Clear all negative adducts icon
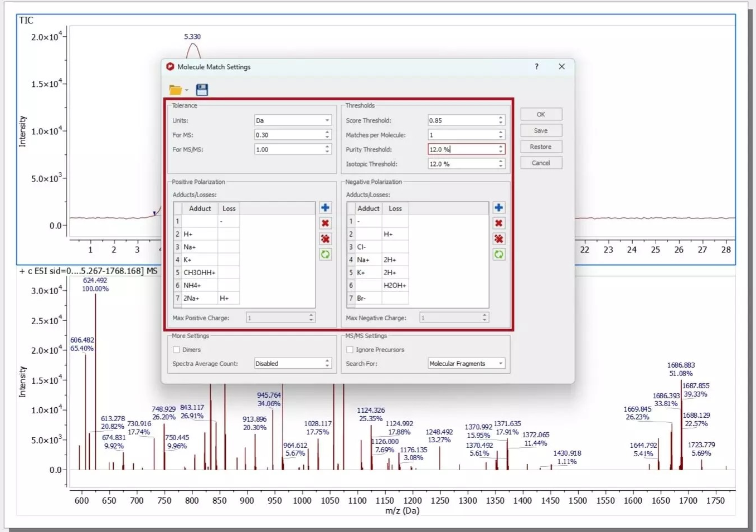The width and height of the screenshot is (756, 532). (498, 239)
